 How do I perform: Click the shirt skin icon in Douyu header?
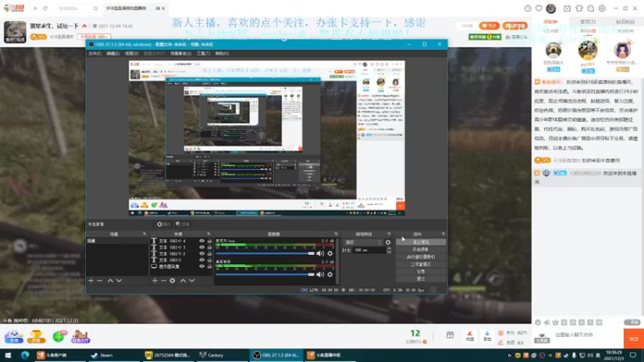[579, 8]
